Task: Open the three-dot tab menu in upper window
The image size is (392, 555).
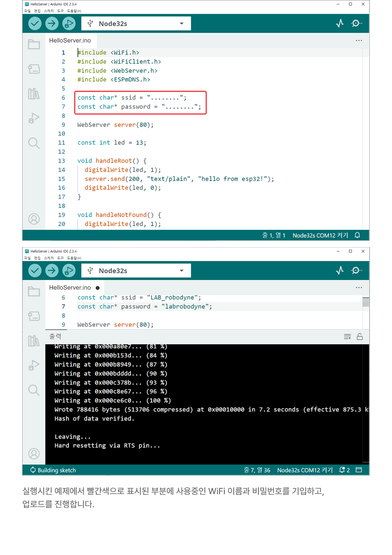Action: [x=358, y=41]
